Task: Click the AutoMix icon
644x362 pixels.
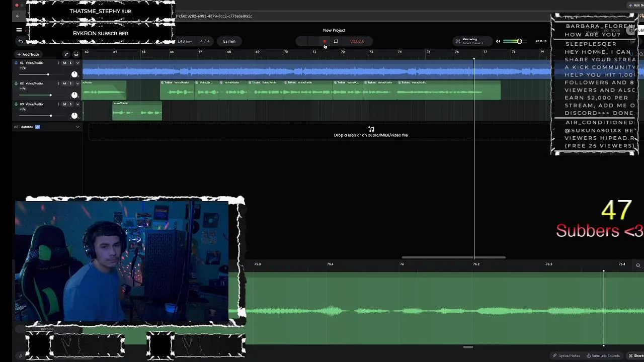Action: point(16,127)
